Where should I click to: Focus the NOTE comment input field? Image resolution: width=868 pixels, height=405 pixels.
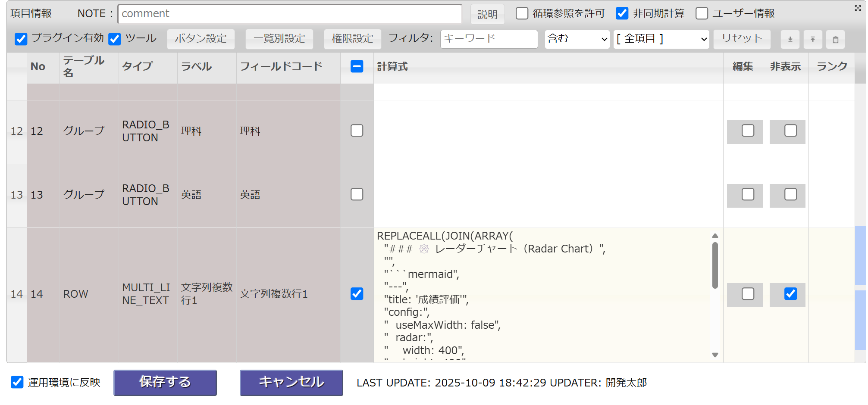click(x=290, y=14)
